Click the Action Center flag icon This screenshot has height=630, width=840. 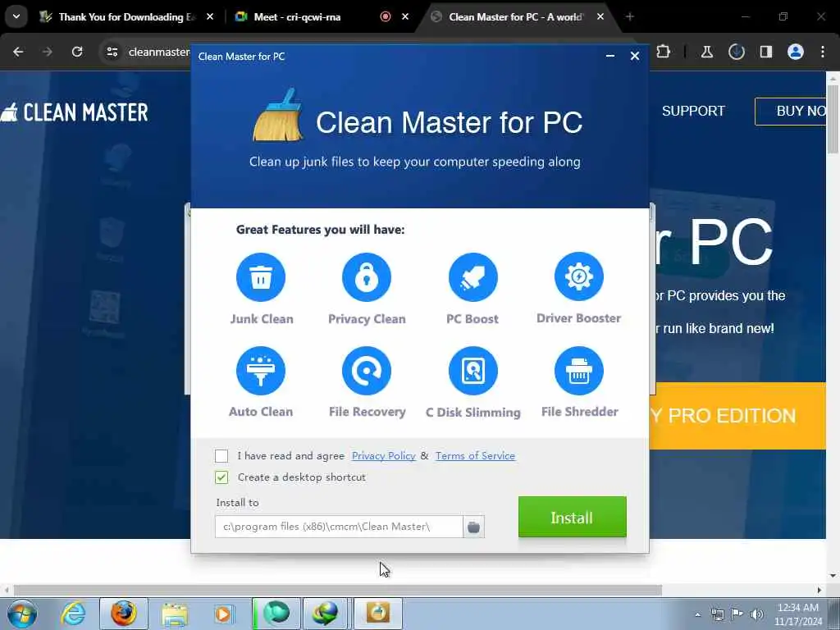737,614
